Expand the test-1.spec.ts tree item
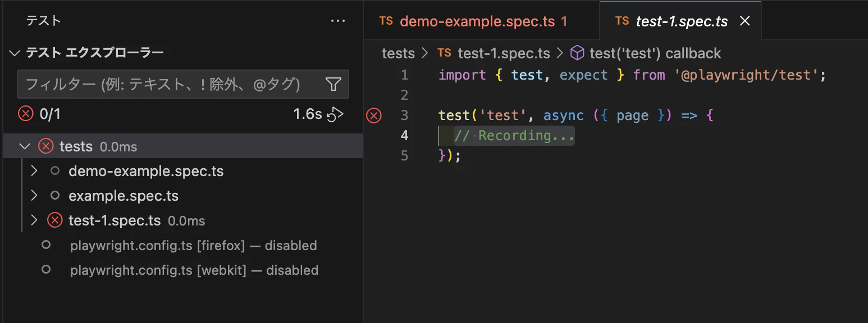The image size is (868, 323). click(34, 220)
